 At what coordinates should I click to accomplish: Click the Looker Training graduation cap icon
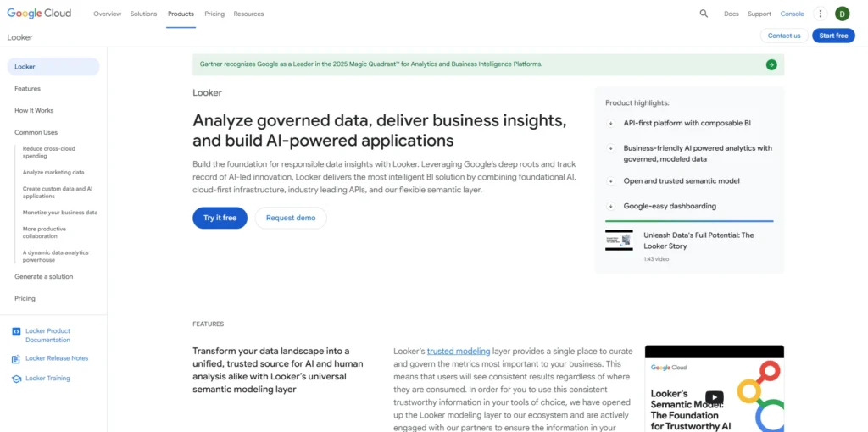[x=16, y=379]
